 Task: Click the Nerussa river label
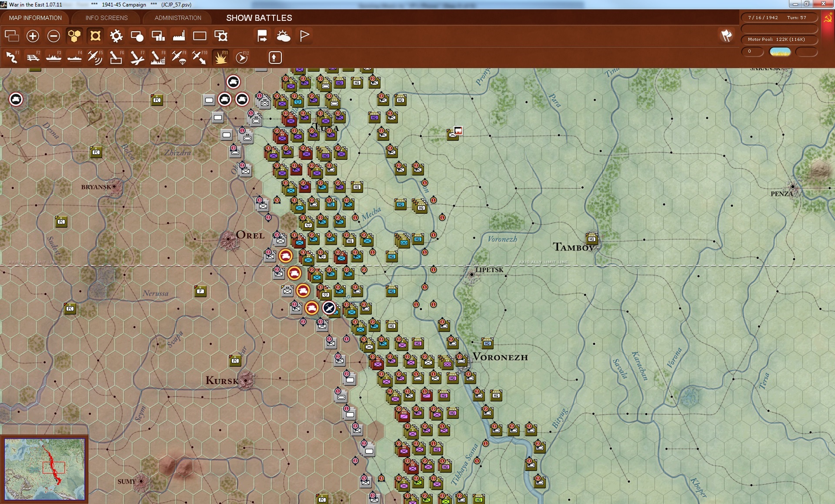[x=156, y=293]
